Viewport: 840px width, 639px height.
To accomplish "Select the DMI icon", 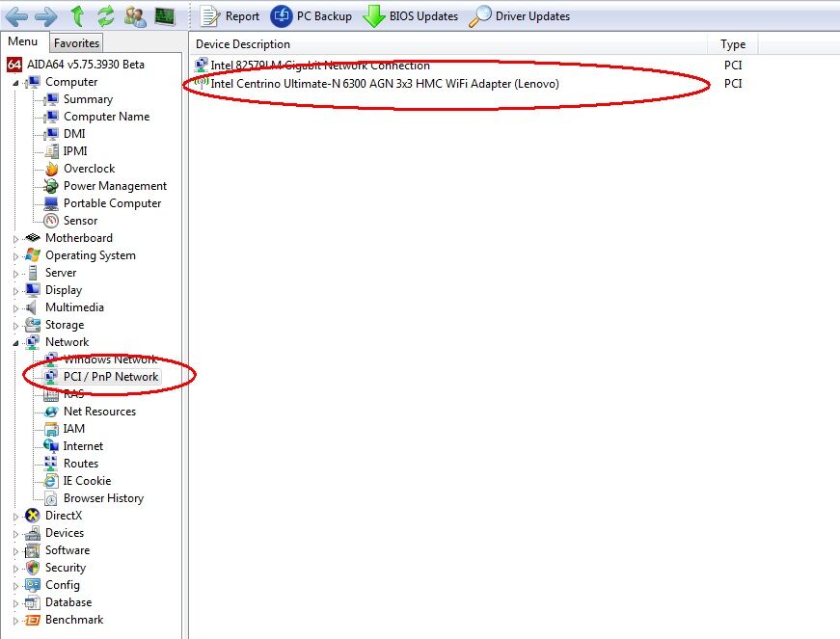I will [51, 134].
